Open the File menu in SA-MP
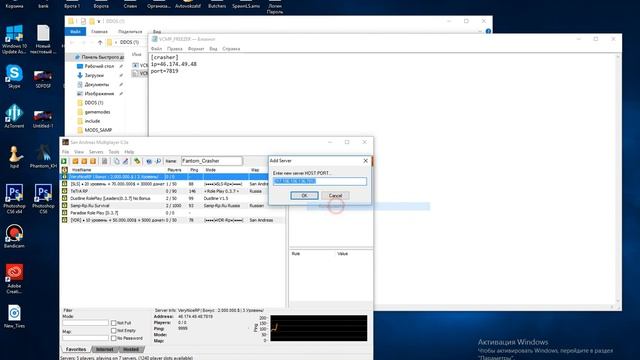 (65, 152)
